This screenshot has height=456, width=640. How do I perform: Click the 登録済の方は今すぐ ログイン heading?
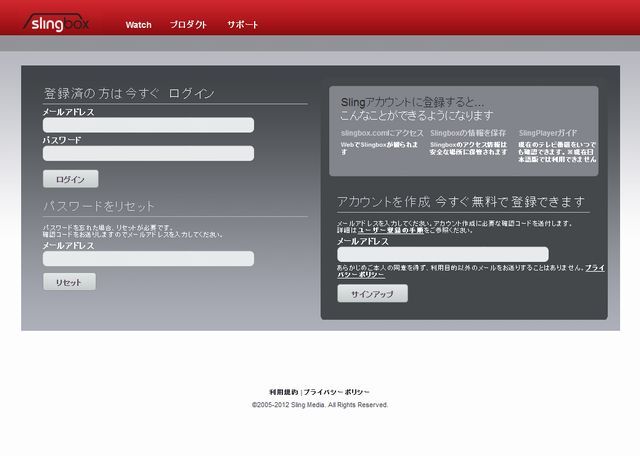129,93
